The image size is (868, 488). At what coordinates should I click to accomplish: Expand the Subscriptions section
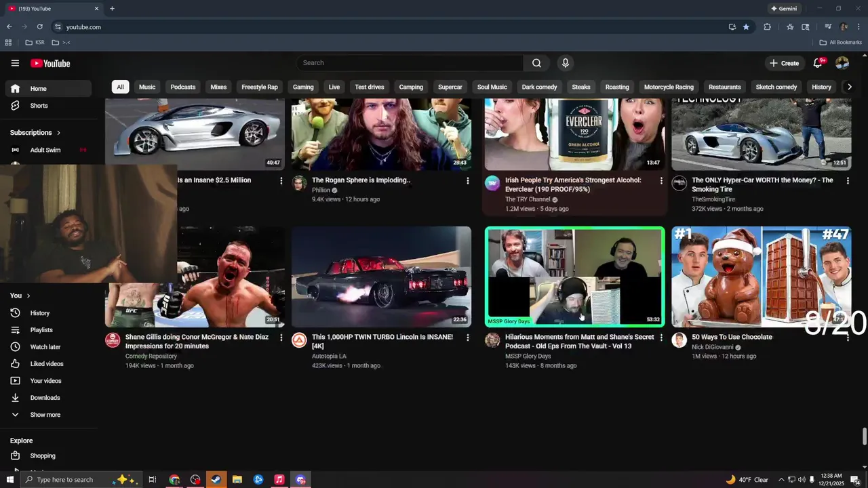[x=35, y=133]
